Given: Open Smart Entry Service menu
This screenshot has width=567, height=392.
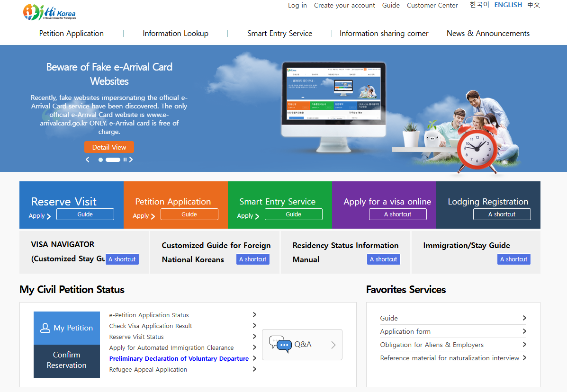Looking at the screenshot, I should click(x=279, y=33).
